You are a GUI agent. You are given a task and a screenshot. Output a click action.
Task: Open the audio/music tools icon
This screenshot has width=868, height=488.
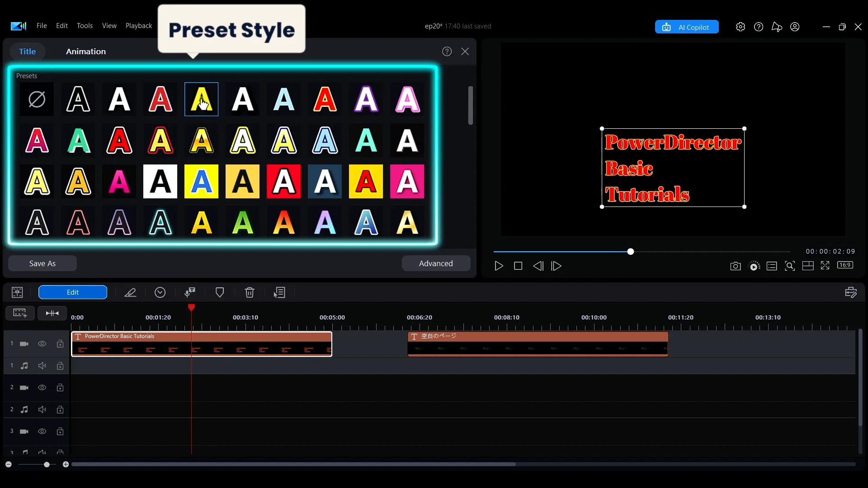point(190,292)
